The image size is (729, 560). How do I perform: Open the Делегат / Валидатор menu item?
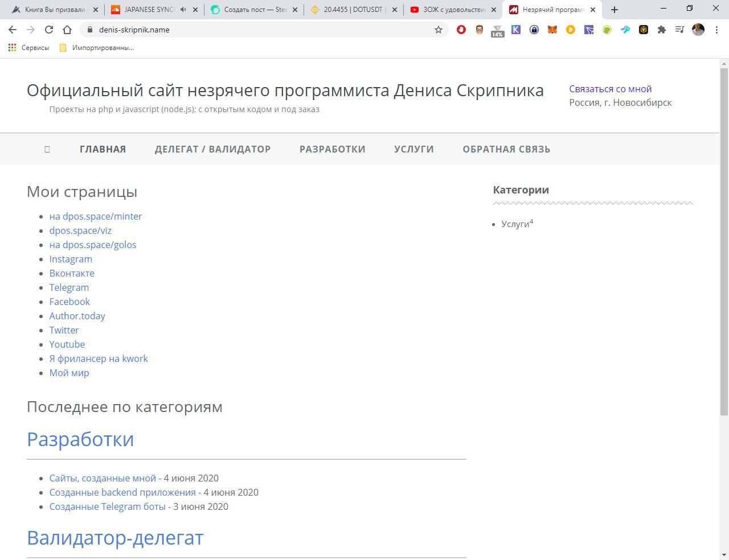[x=212, y=149]
